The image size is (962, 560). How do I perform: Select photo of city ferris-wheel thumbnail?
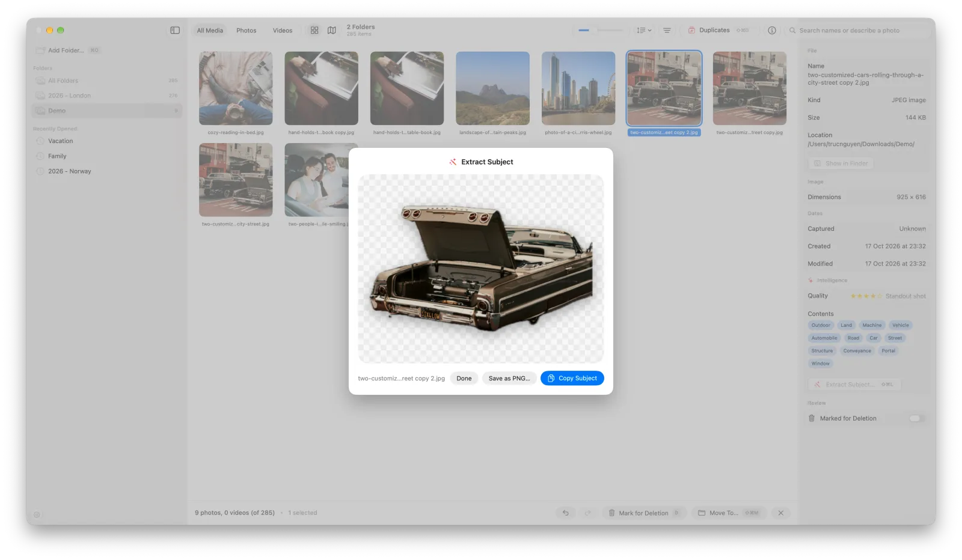[578, 88]
